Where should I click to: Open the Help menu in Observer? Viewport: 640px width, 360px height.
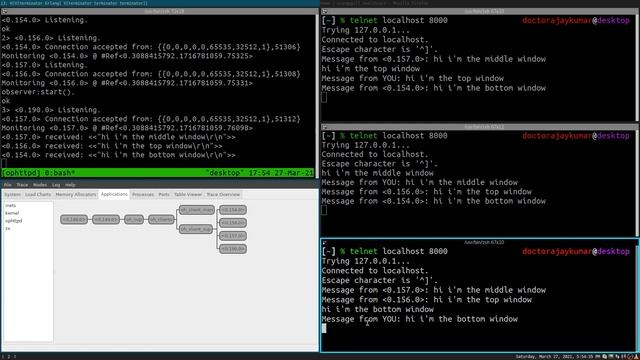tap(70, 184)
